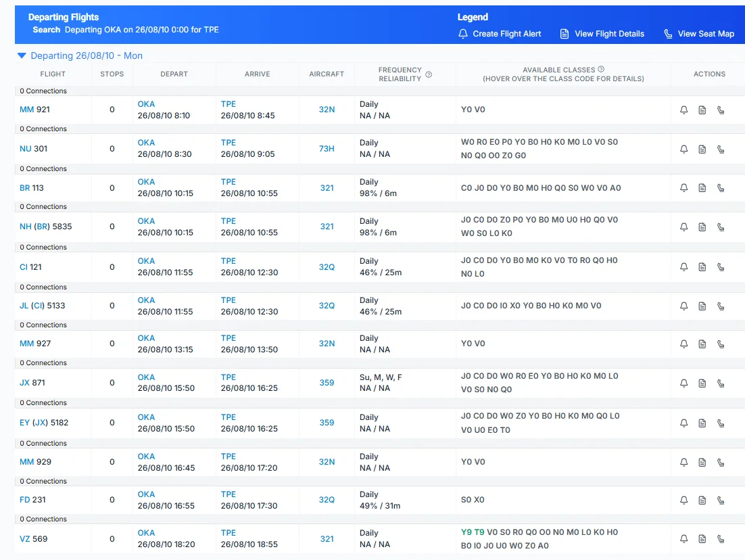
Task: View seat map for NH (BR) 5835
Action: (x=721, y=227)
